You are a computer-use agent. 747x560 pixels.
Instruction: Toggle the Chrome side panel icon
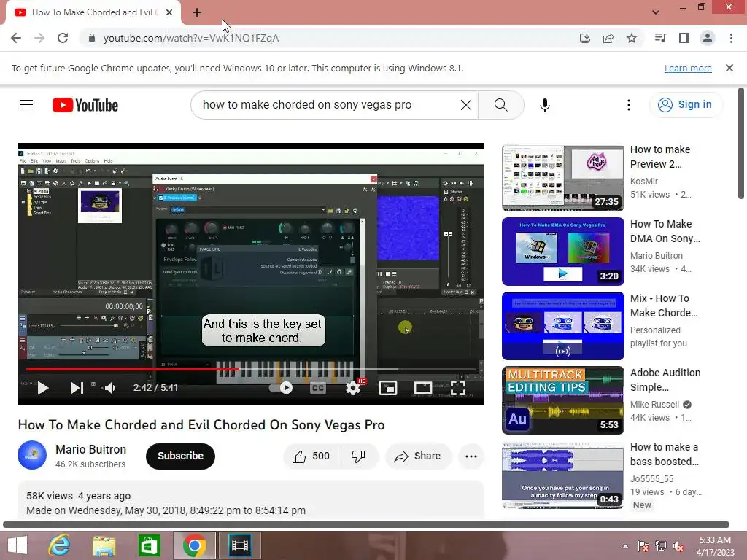(684, 38)
